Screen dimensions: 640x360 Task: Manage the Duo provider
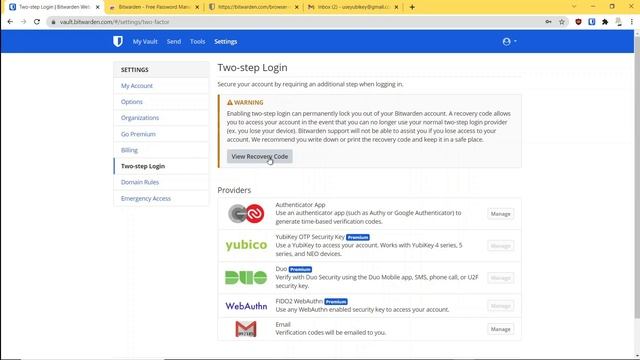click(500, 278)
